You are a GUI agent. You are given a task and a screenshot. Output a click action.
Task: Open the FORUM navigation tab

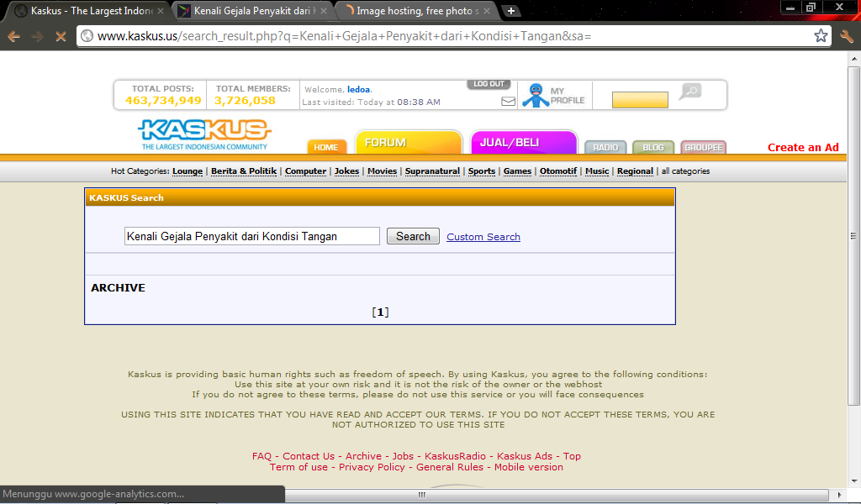tap(409, 143)
